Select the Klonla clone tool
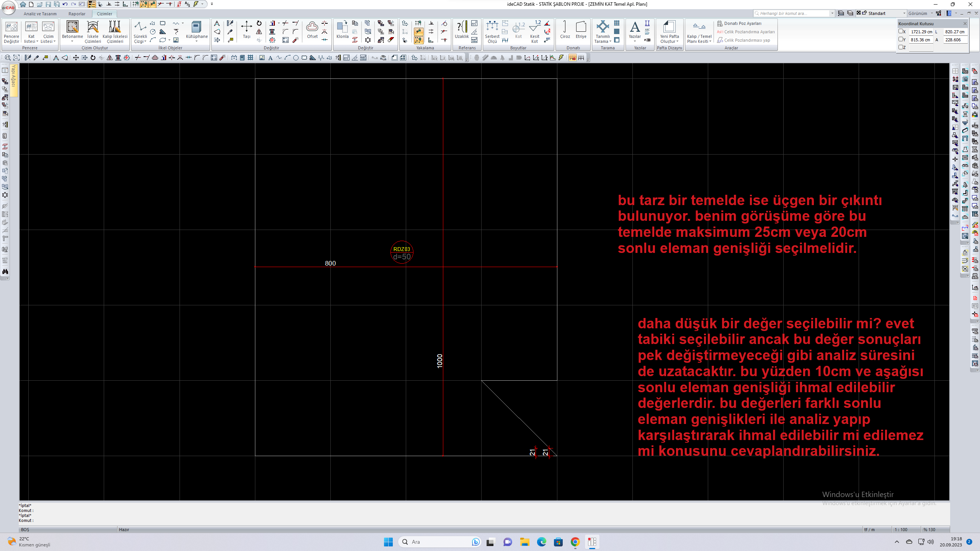Image resolution: width=980 pixels, height=551 pixels. pos(342,30)
